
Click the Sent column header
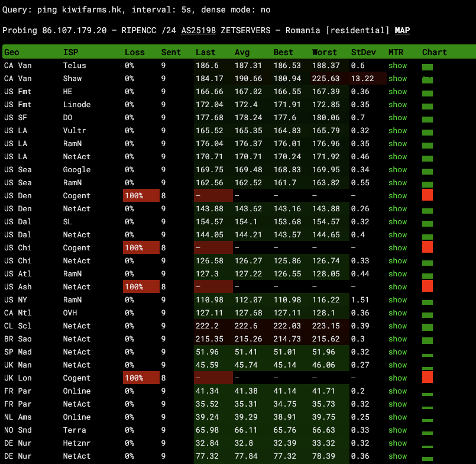click(171, 52)
